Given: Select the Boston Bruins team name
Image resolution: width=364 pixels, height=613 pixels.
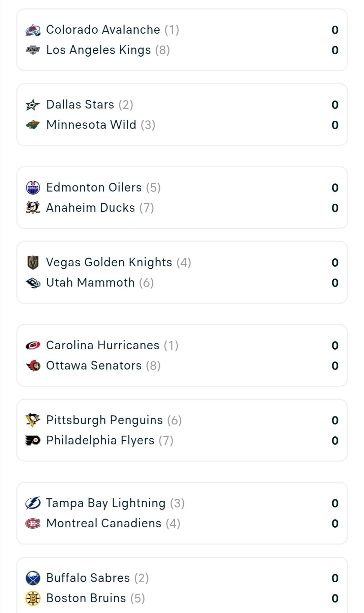Looking at the screenshot, I should [86, 598].
